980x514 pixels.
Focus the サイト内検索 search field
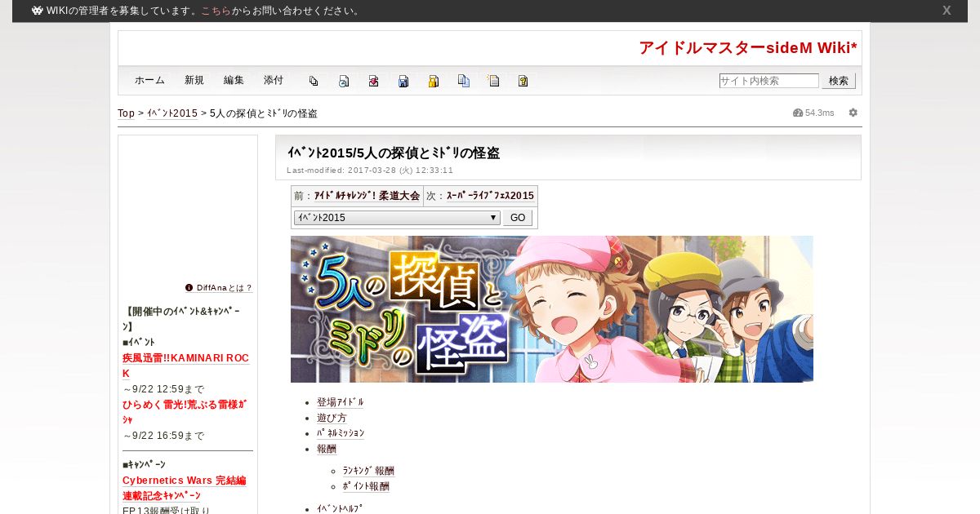[x=768, y=81]
